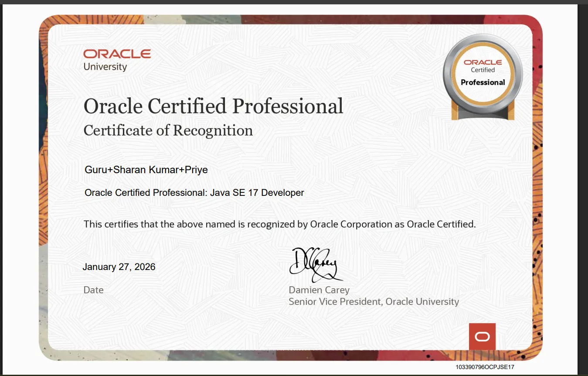Screen dimensions: 588x376
Task: Click the 'Java SE 17 Developer' credential line
Action: click(194, 192)
